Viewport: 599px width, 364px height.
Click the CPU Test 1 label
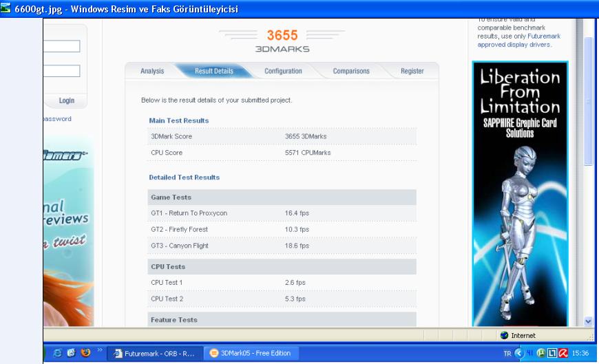pyautogui.click(x=167, y=283)
